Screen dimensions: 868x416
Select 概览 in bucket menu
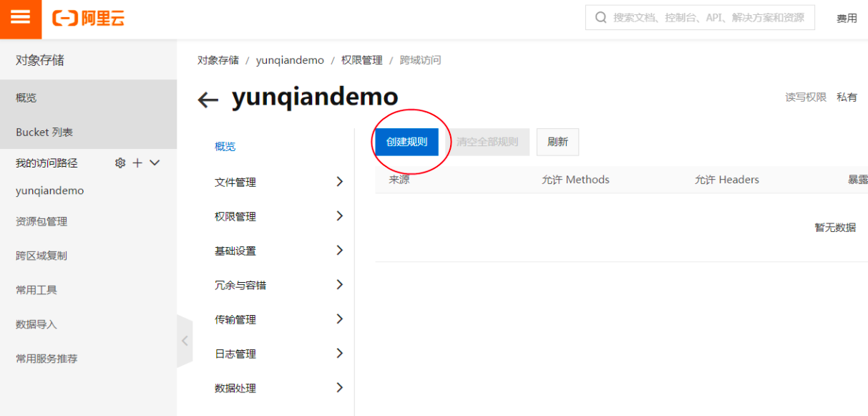tap(225, 147)
